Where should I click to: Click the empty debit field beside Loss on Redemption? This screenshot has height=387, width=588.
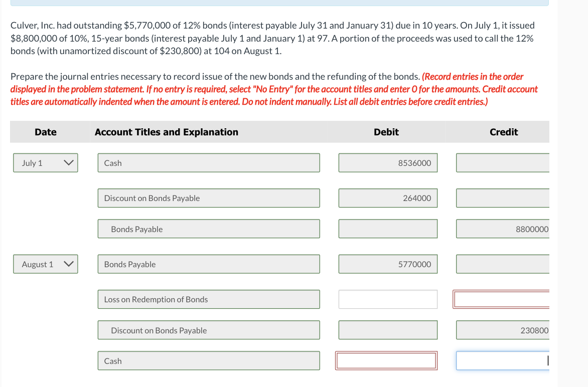388,299
